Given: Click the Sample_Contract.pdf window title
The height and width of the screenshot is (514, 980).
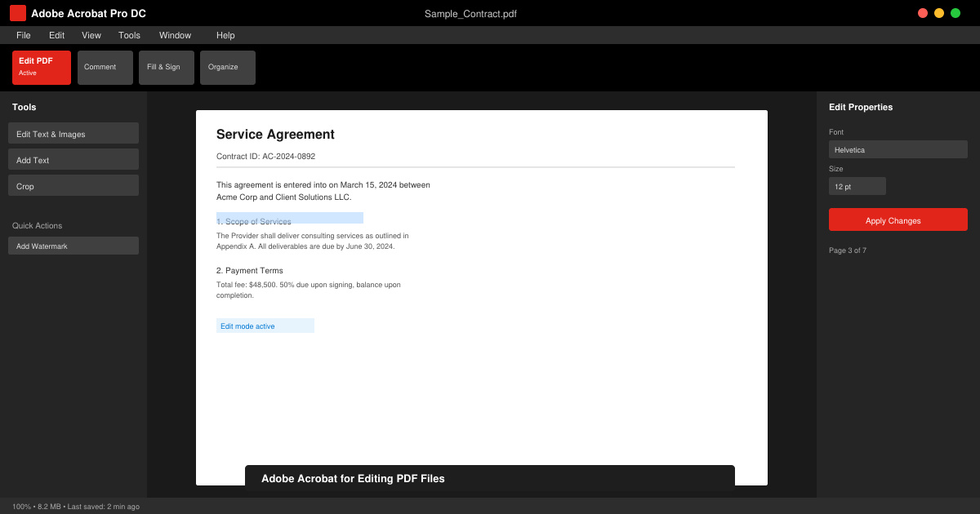Looking at the screenshot, I should coord(470,14).
